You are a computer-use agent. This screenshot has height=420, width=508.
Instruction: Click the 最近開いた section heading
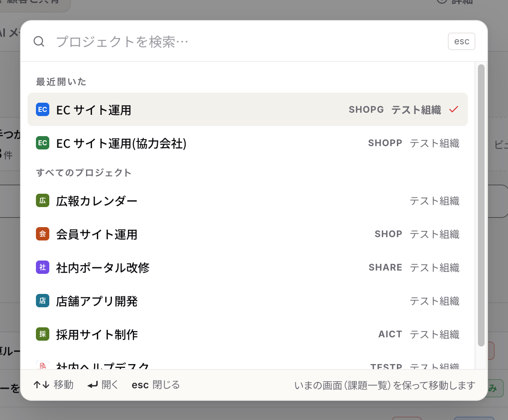[61, 82]
